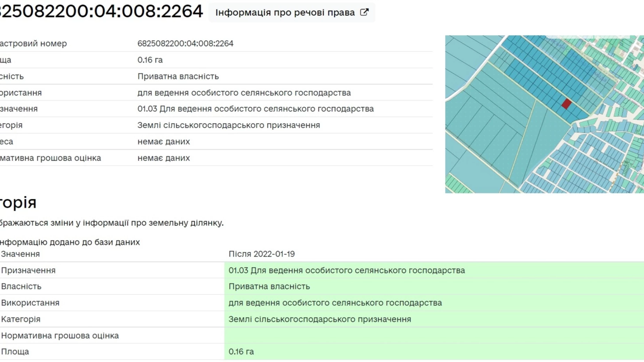Click the green 0.16 га cell
This screenshot has height=362, width=644.
[434, 352]
